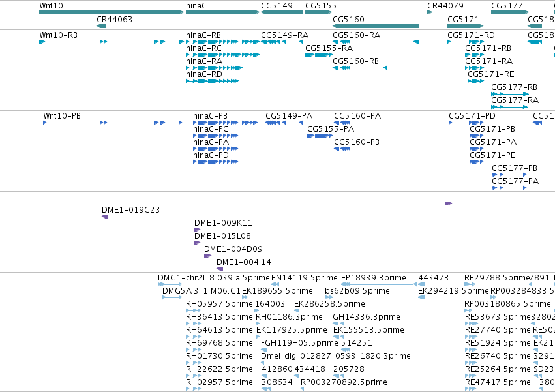Click the CG5149-PA protein feature
Viewport: 555px width, 392px height.
point(284,123)
